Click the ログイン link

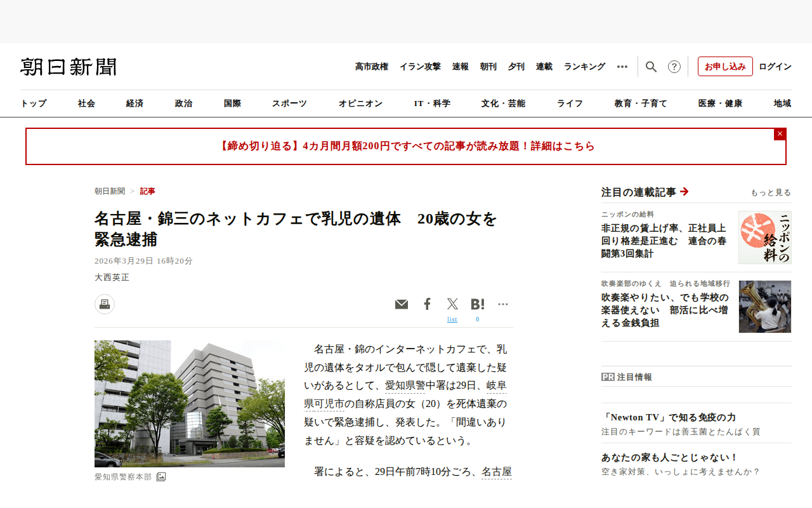tap(775, 67)
